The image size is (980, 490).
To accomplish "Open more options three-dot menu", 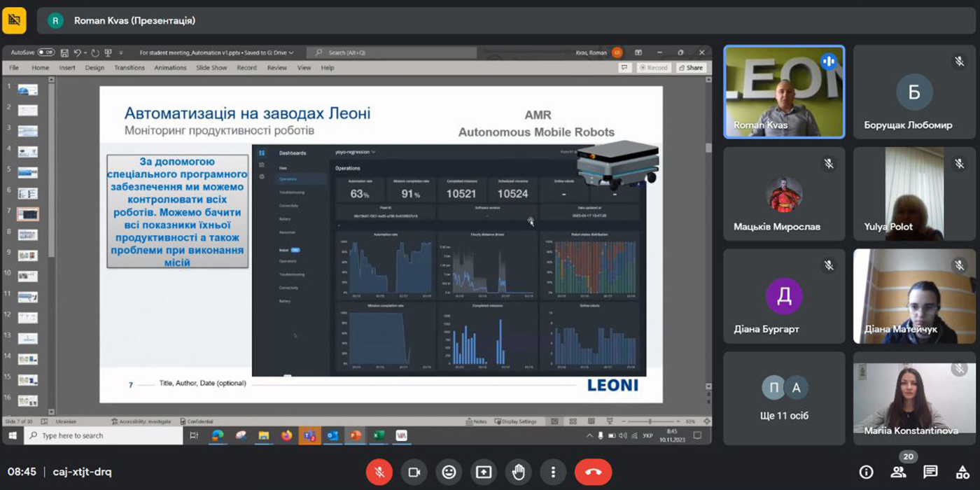I will pyautogui.click(x=553, y=472).
